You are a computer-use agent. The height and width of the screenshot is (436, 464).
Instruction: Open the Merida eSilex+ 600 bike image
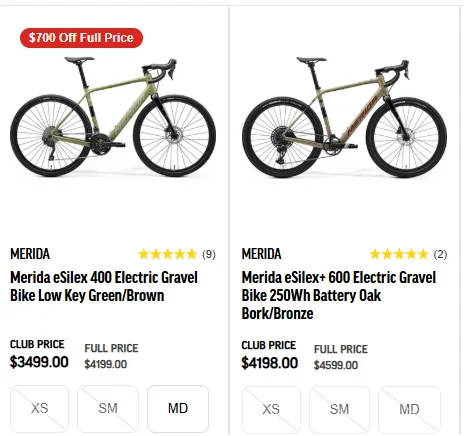(345, 117)
